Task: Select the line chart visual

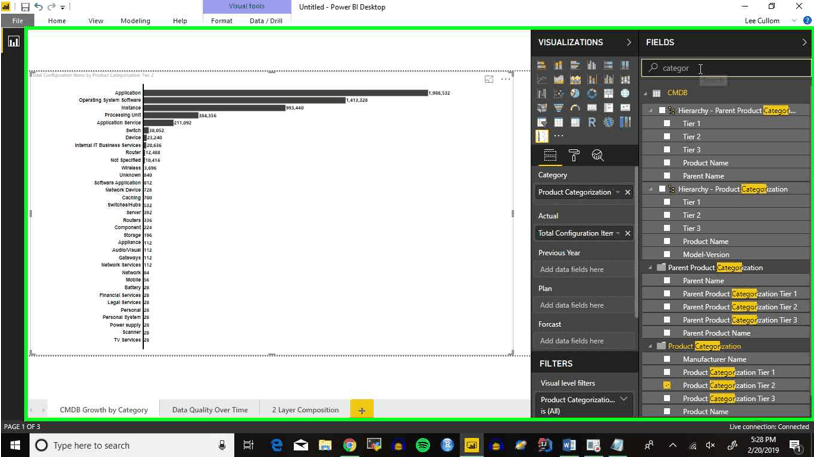Action: click(x=541, y=79)
